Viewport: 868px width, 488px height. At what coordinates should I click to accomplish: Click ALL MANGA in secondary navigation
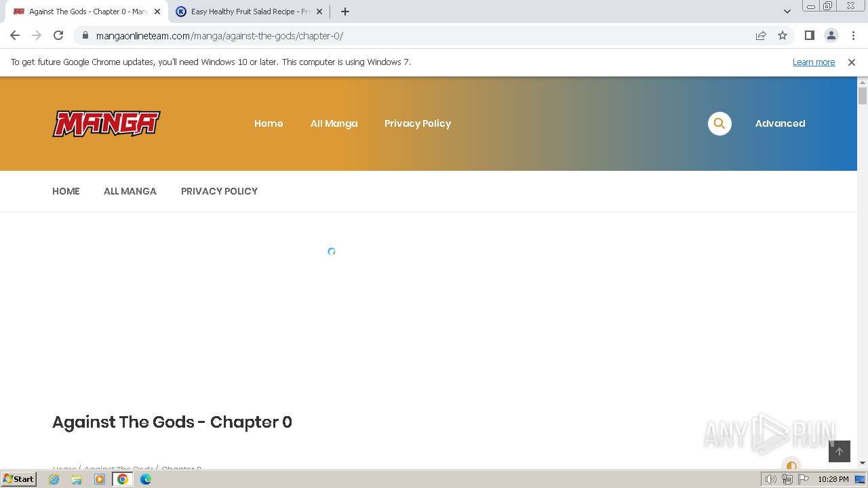[x=130, y=191]
